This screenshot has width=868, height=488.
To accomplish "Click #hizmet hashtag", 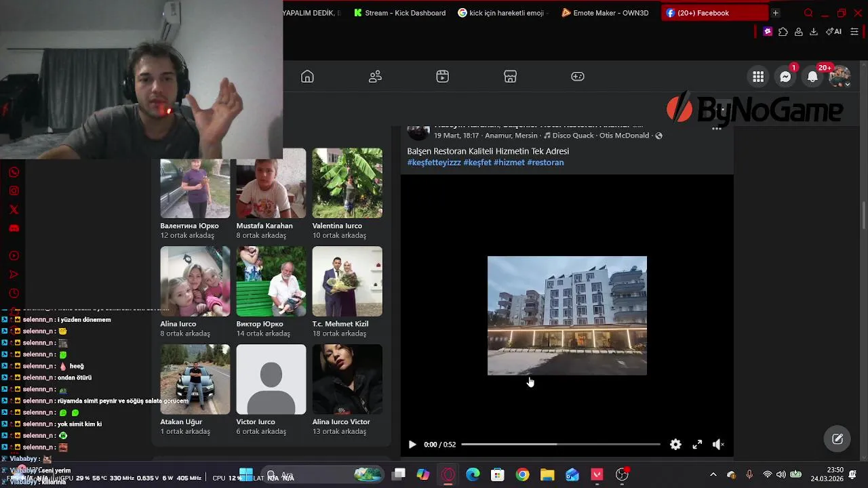I will [x=509, y=163].
